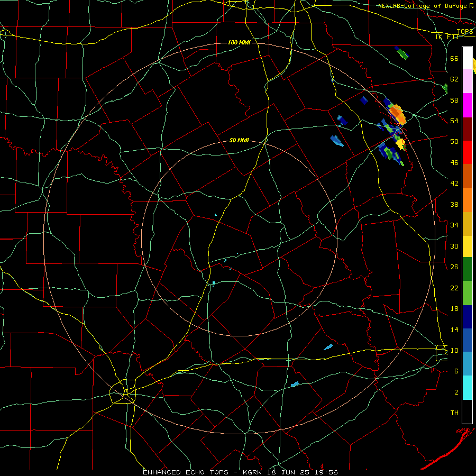Screen dimensions: 476x476
Task: Click legend value '50'
Action: pyautogui.click(x=454, y=141)
